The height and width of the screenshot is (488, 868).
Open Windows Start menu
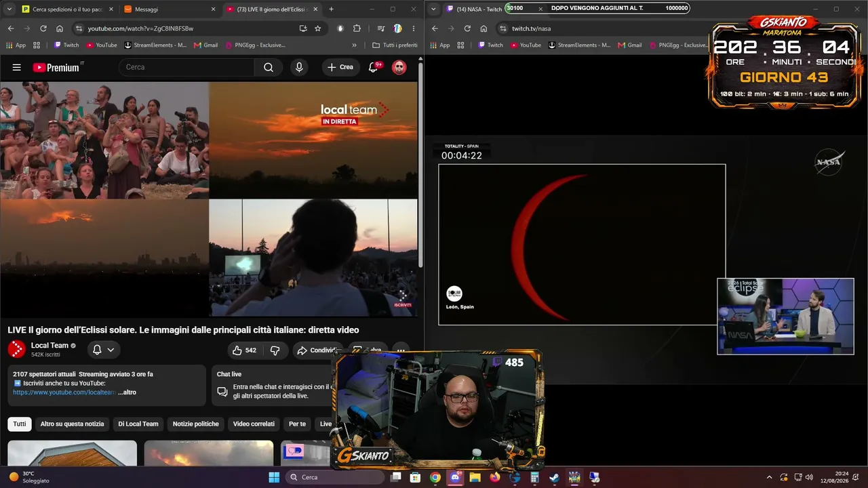[274, 477]
